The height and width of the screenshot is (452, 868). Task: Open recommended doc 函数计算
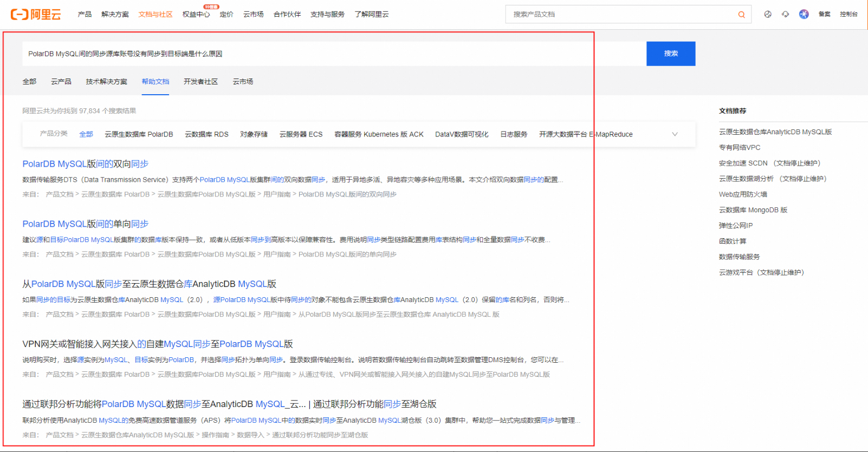click(733, 242)
